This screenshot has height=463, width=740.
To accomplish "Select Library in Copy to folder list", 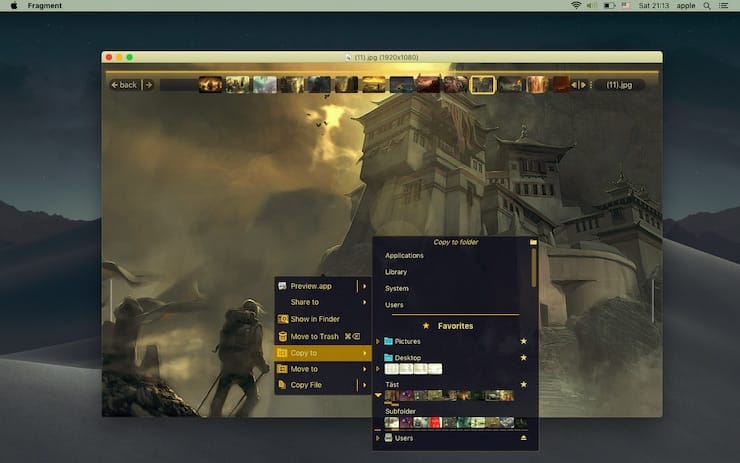I will coord(396,272).
